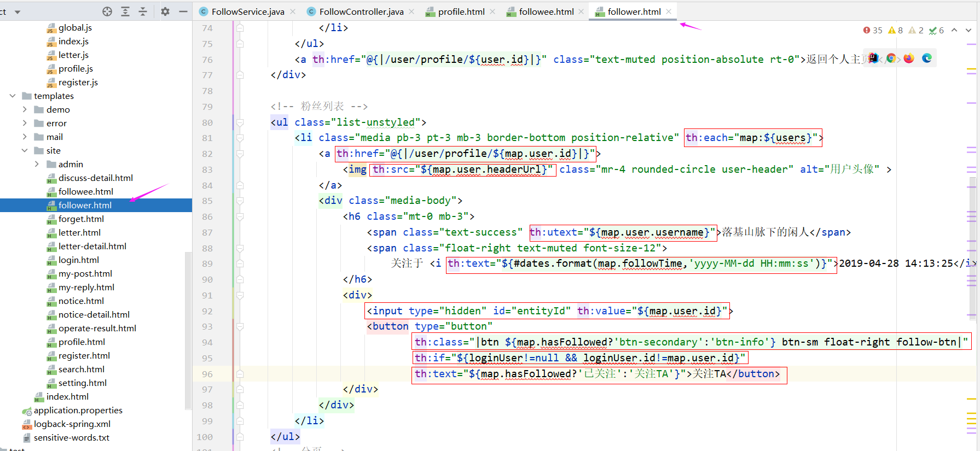Place cursor in entityId hidden input line
The width and height of the screenshot is (980, 451).
click(547, 311)
